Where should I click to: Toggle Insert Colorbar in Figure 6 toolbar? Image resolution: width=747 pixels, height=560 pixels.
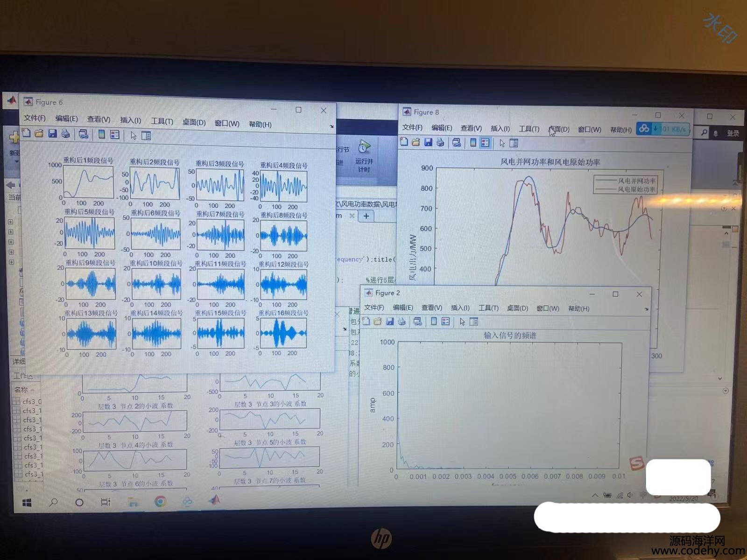pos(101,135)
